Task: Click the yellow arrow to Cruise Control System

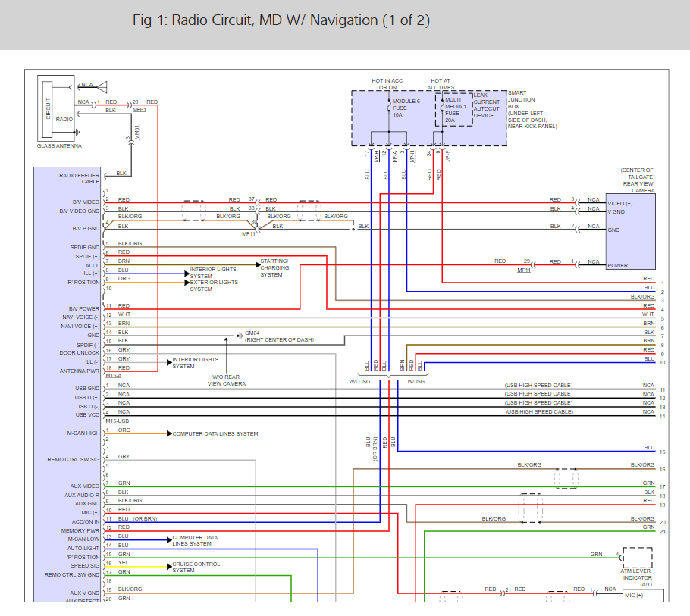Action: [x=168, y=566]
